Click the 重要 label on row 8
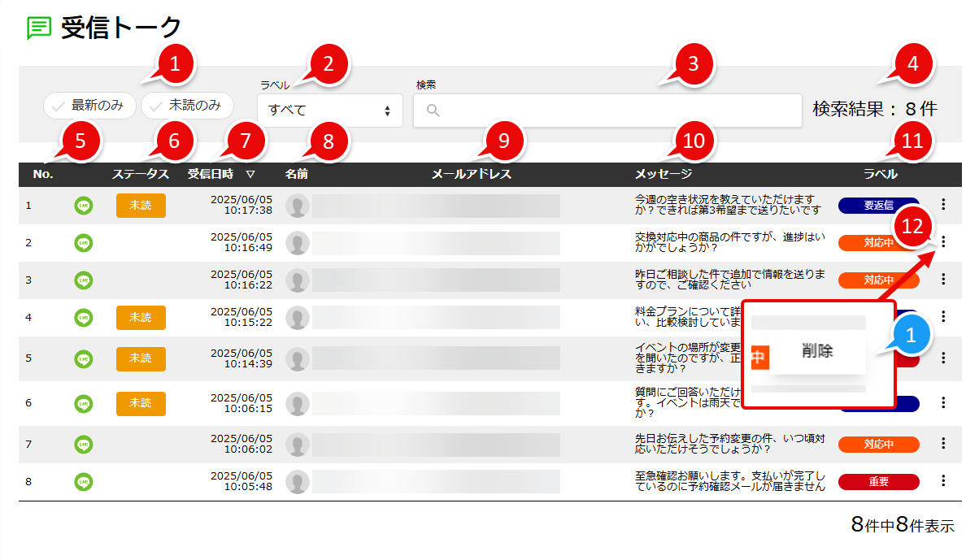The image size is (979, 560). [878, 481]
